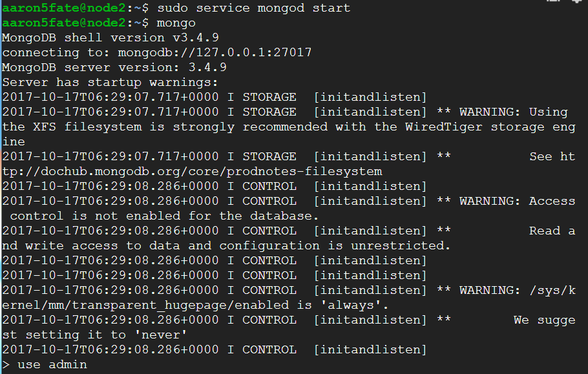Open the gear settings icon
This screenshot has width=588, height=374.
578,1
